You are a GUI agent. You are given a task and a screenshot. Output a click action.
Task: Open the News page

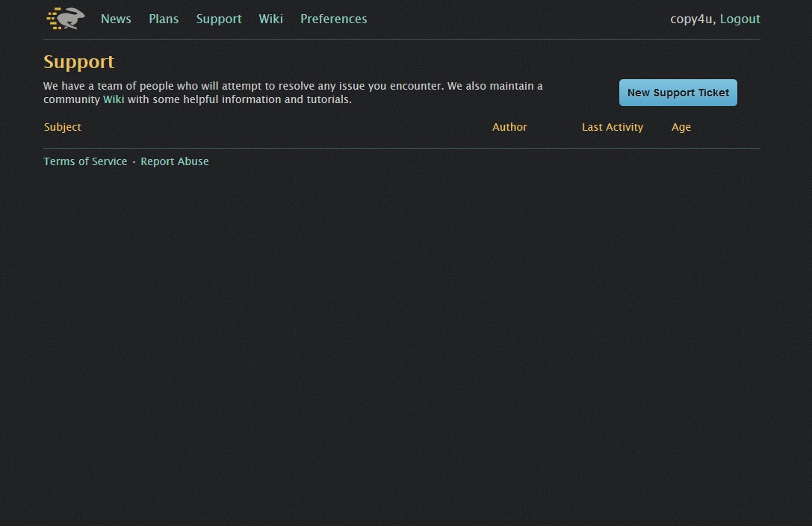click(x=116, y=19)
